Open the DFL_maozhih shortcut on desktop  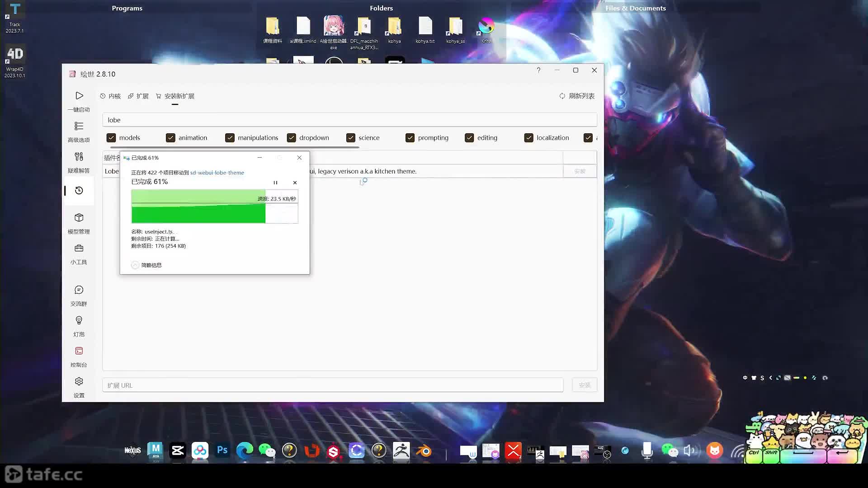[x=364, y=33]
